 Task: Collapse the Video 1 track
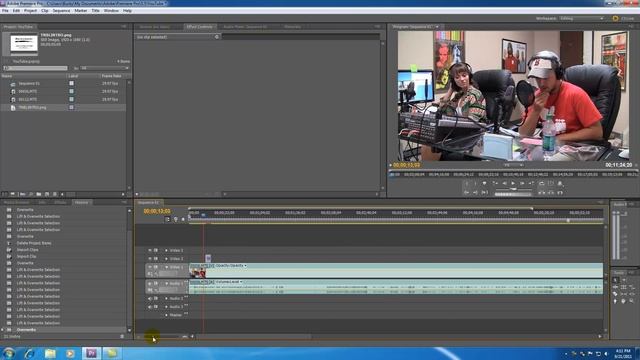[166, 267]
